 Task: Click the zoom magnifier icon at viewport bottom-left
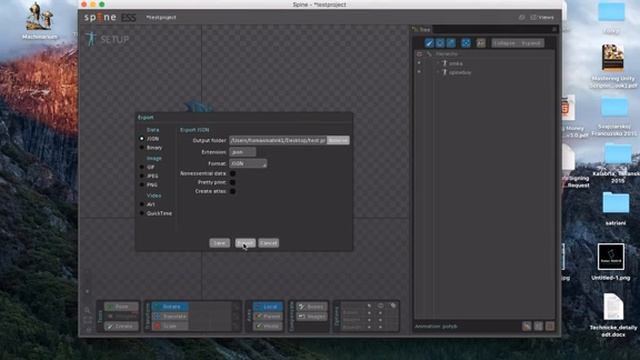pyautogui.click(x=87, y=311)
